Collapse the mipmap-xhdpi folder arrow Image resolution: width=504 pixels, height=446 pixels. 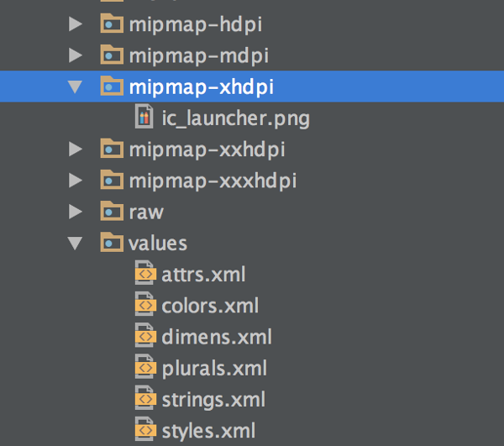click(x=75, y=87)
